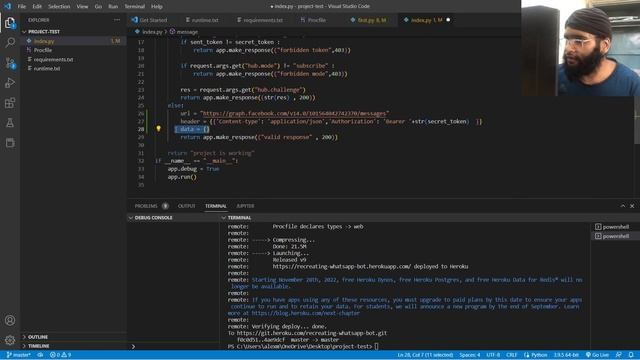Change indentation via Spaces: 4 indicator
This screenshot has height=360, width=640.
coord(469,355)
